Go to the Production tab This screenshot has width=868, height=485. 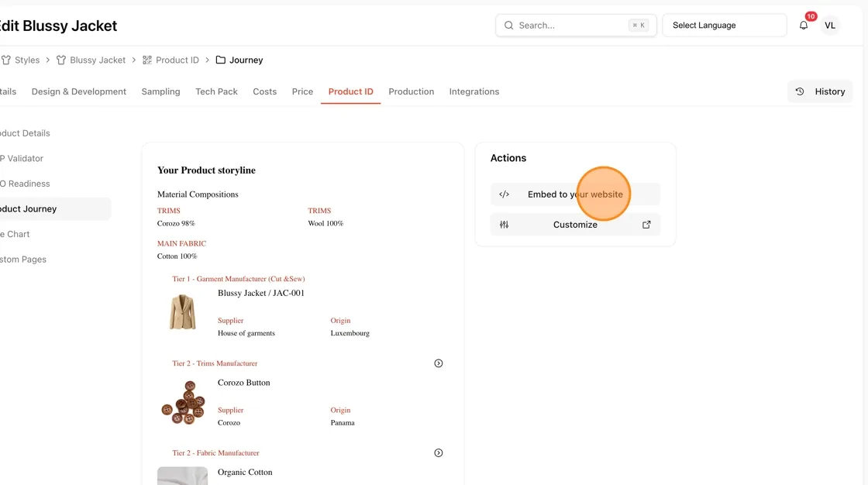pyautogui.click(x=412, y=92)
